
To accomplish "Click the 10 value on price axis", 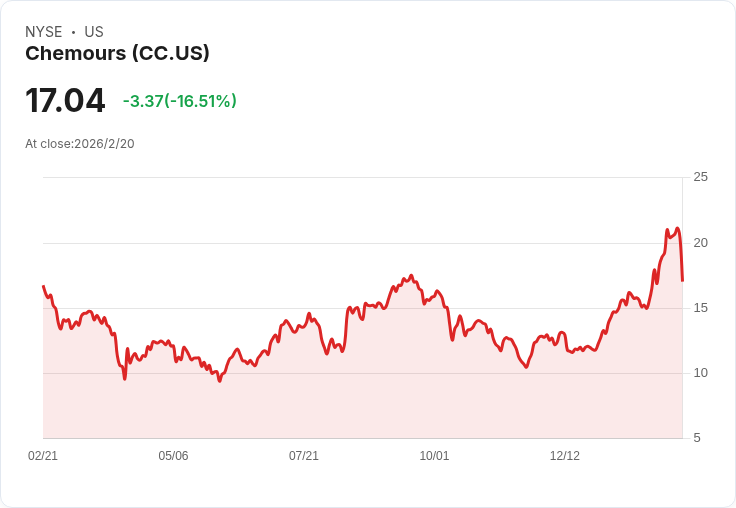I will tap(700, 373).
